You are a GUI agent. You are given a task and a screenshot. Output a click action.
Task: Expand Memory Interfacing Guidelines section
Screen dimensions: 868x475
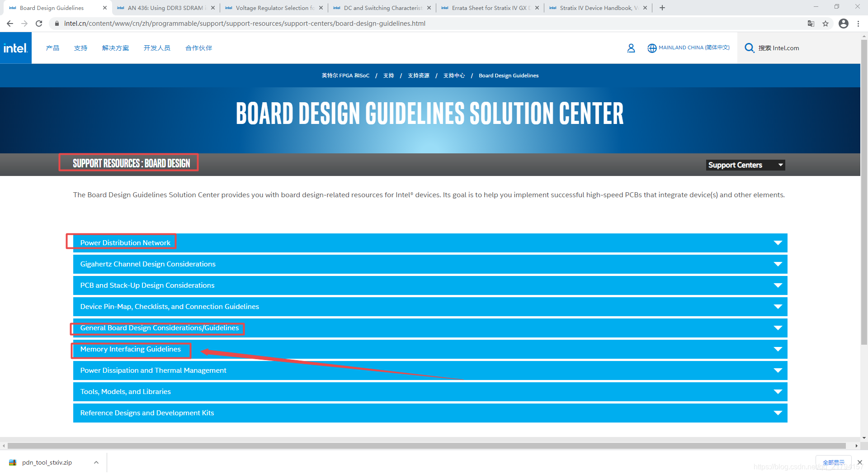430,349
